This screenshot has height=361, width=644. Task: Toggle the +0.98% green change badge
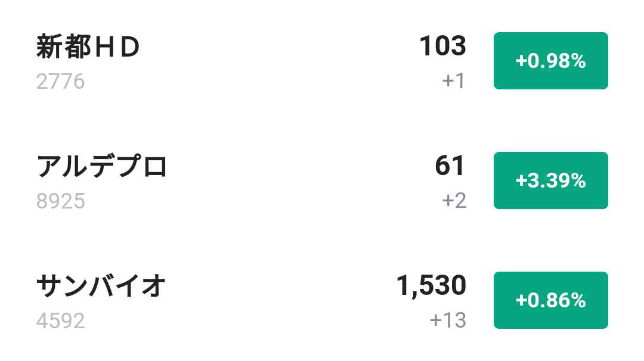[x=550, y=61]
